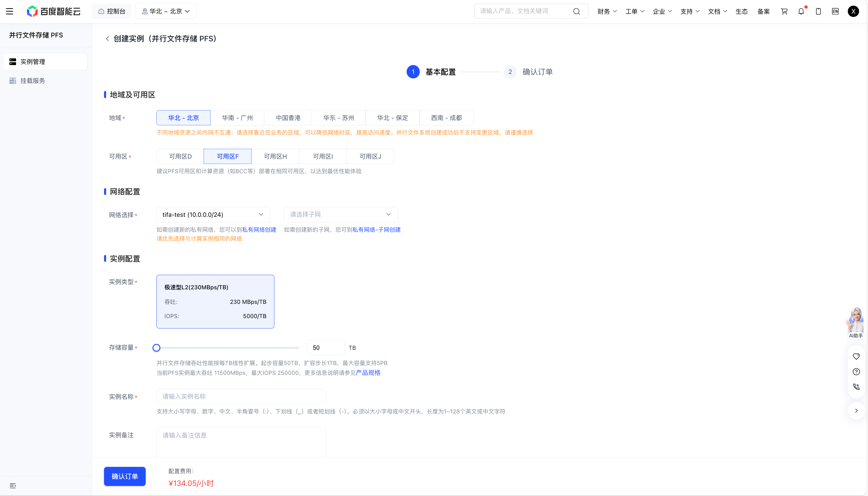Expand the 支持 menu
The width and height of the screenshot is (868, 496).
click(x=690, y=11)
